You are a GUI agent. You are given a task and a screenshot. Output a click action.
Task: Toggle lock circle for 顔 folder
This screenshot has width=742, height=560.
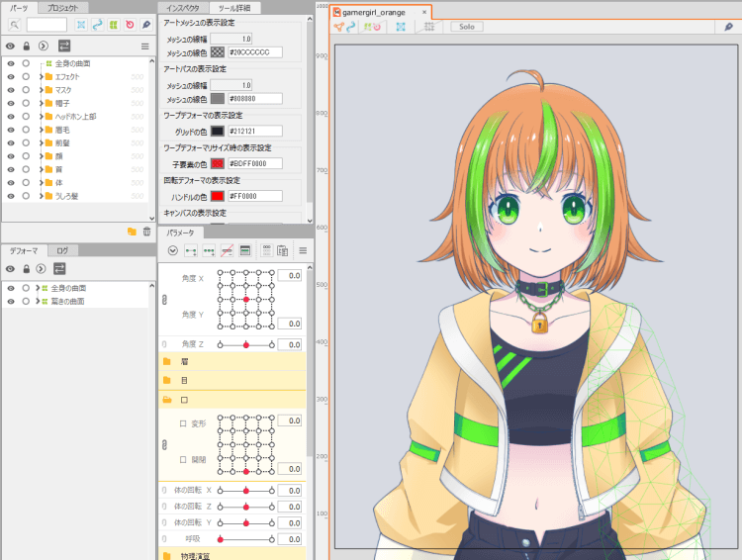pos(26,156)
